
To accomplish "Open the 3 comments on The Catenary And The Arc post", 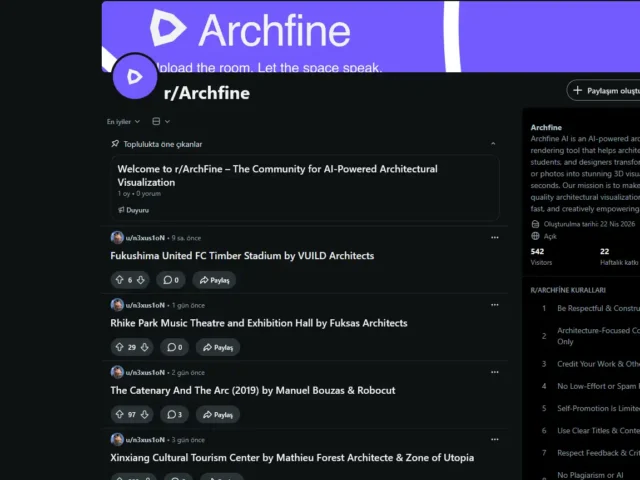I will tap(175, 415).
